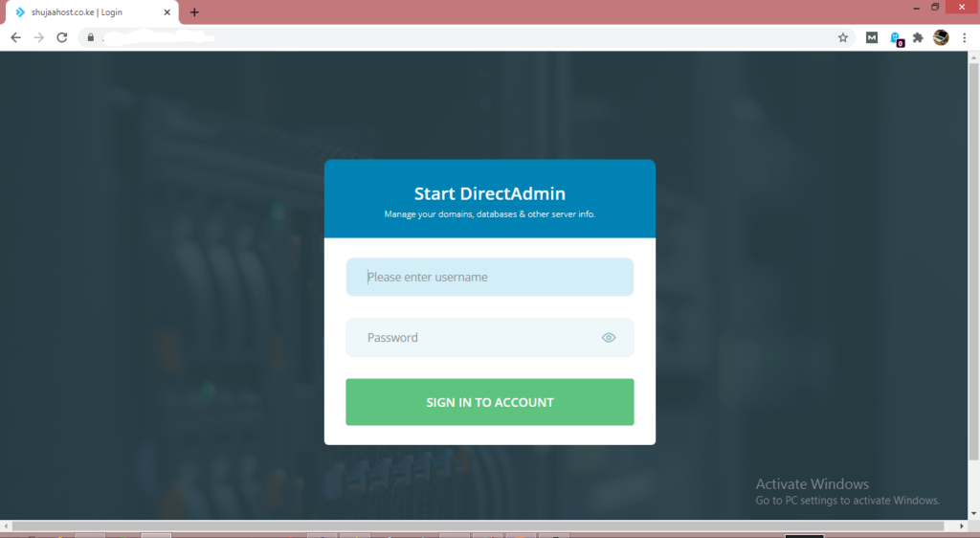Click the horizontal scrollbar right arrow
Screen dimensions: 980x538
[x=962, y=527]
